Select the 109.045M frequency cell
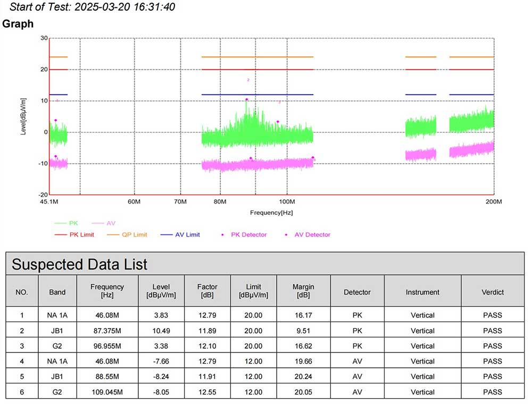This screenshot has height=404, width=532. tap(107, 392)
